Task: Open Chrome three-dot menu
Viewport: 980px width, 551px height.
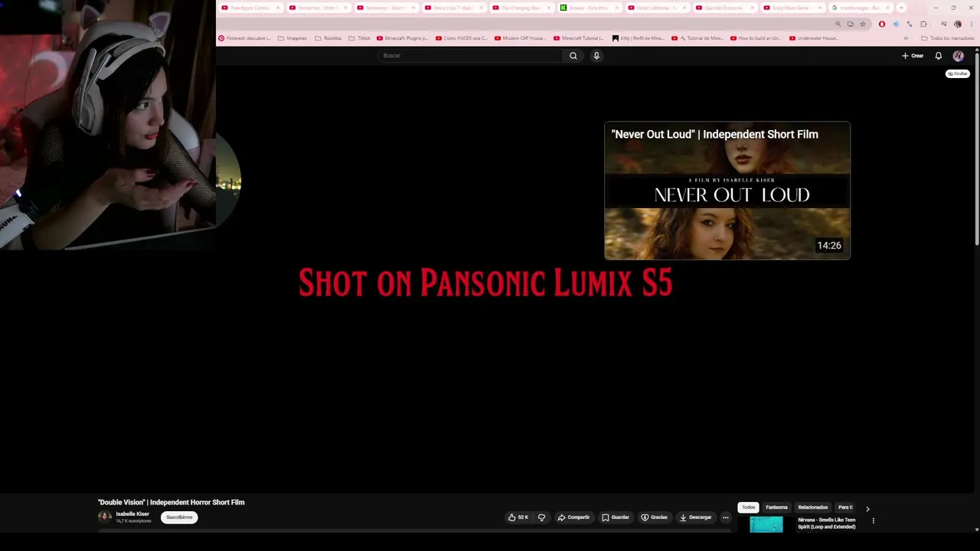Action: click(x=972, y=24)
